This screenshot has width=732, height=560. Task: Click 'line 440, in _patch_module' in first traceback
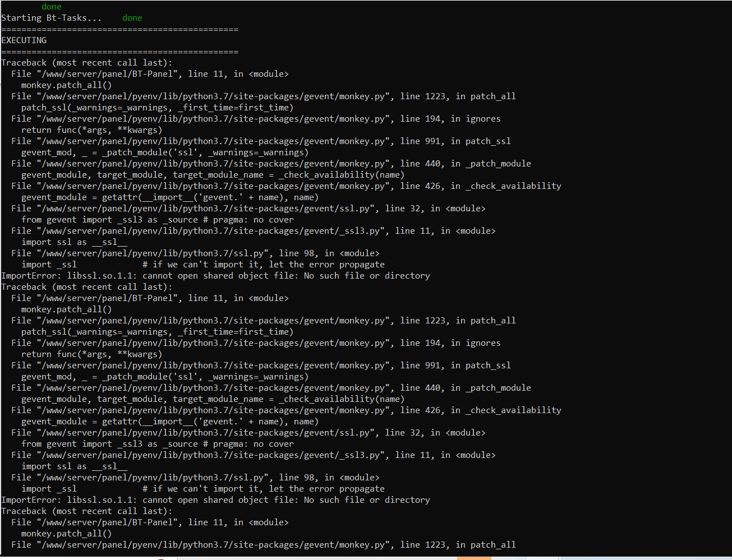point(271,164)
